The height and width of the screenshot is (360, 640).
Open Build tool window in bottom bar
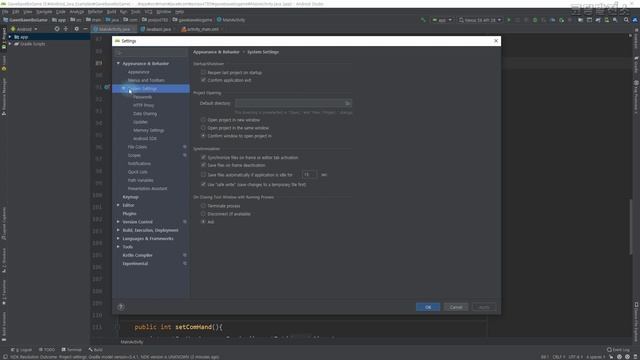point(96,350)
